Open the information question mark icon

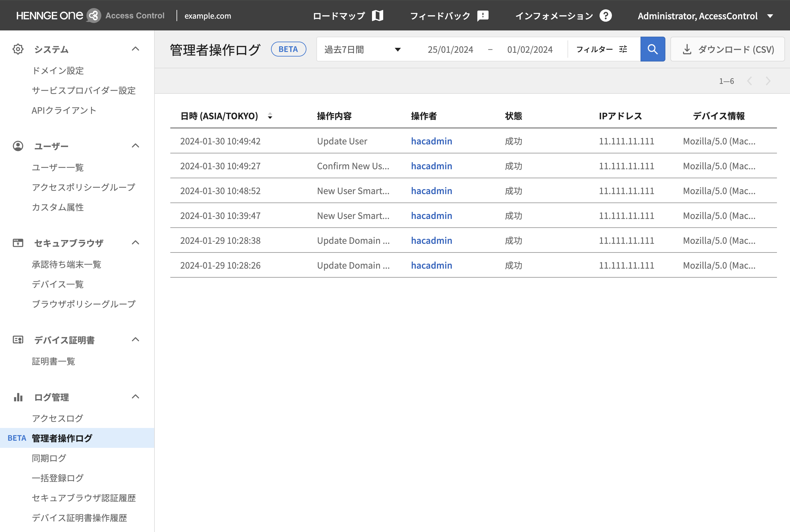point(605,16)
